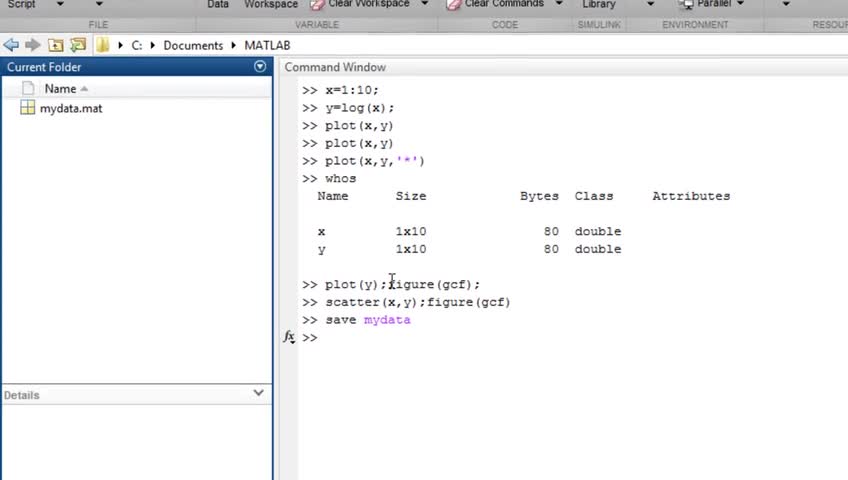Click the file type column icon header

(x=28, y=88)
